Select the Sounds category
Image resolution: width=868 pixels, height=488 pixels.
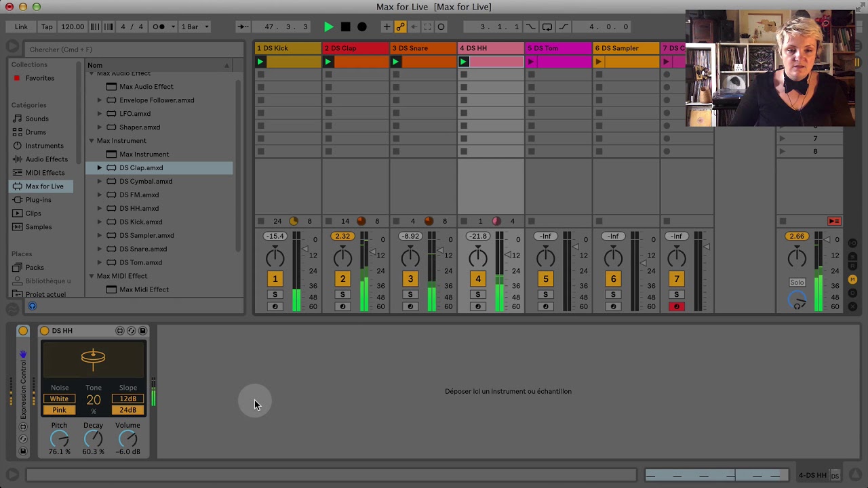pos(37,119)
